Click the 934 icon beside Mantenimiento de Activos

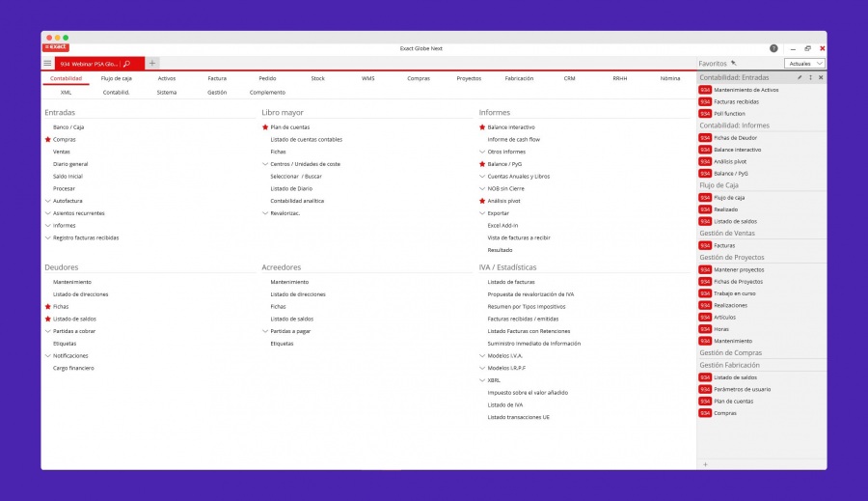705,90
